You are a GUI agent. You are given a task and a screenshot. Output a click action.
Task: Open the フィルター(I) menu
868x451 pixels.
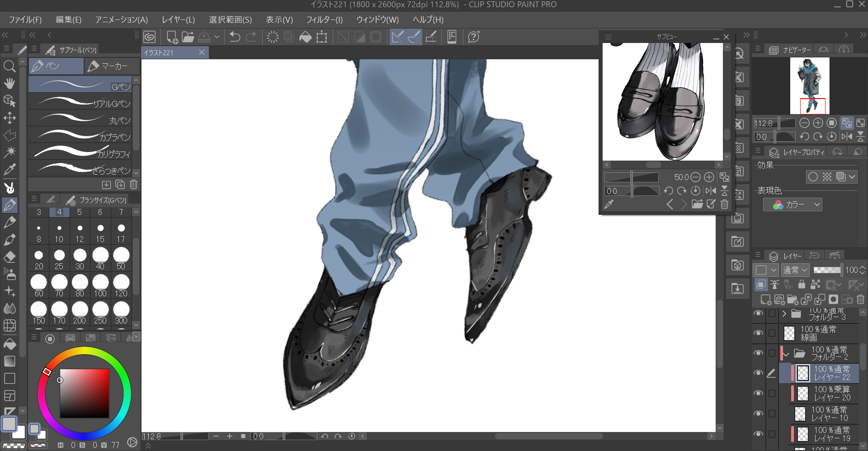tap(324, 20)
